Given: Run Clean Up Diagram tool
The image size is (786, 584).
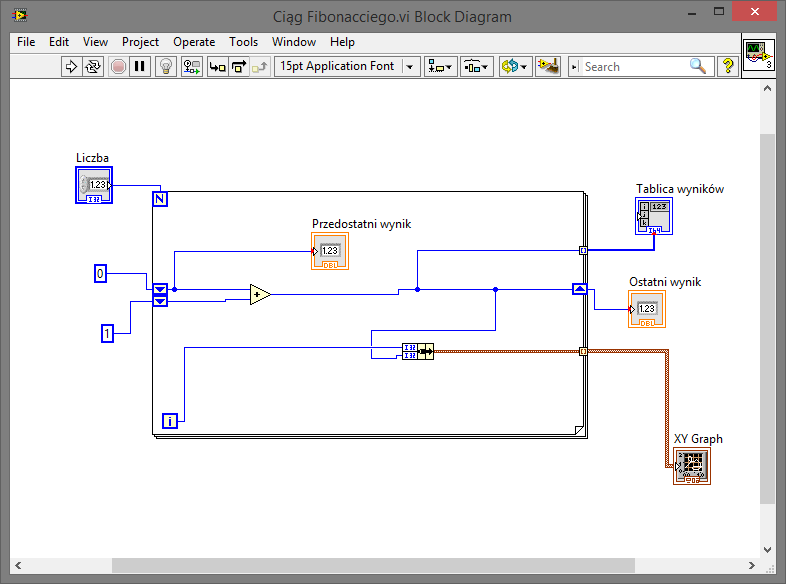Looking at the screenshot, I should (x=547, y=67).
